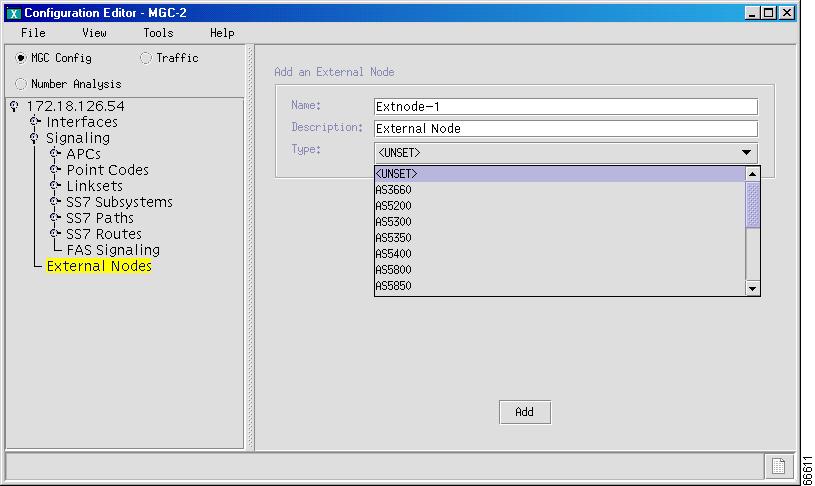
Task: Open the View menu
Action: (x=94, y=33)
